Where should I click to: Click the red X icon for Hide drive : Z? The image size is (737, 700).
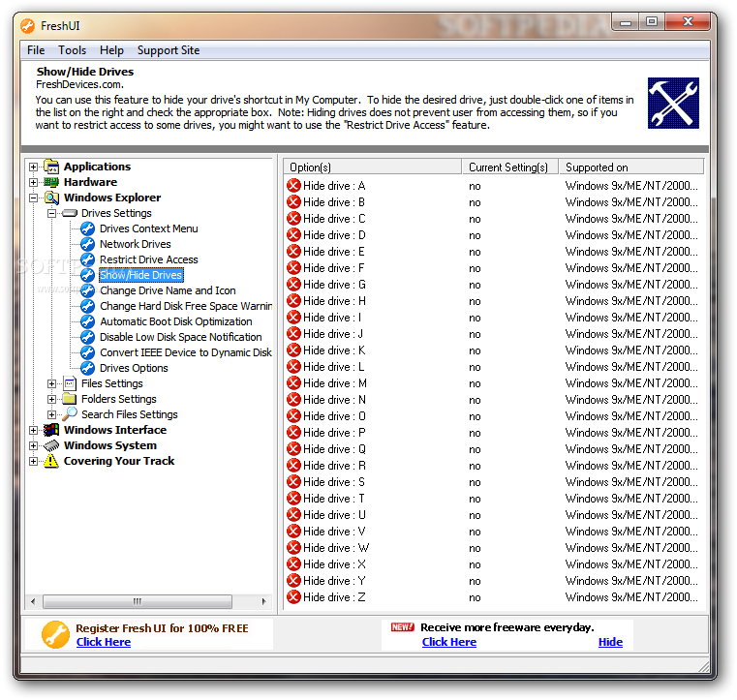pyautogui.click(x=293, y=597)
